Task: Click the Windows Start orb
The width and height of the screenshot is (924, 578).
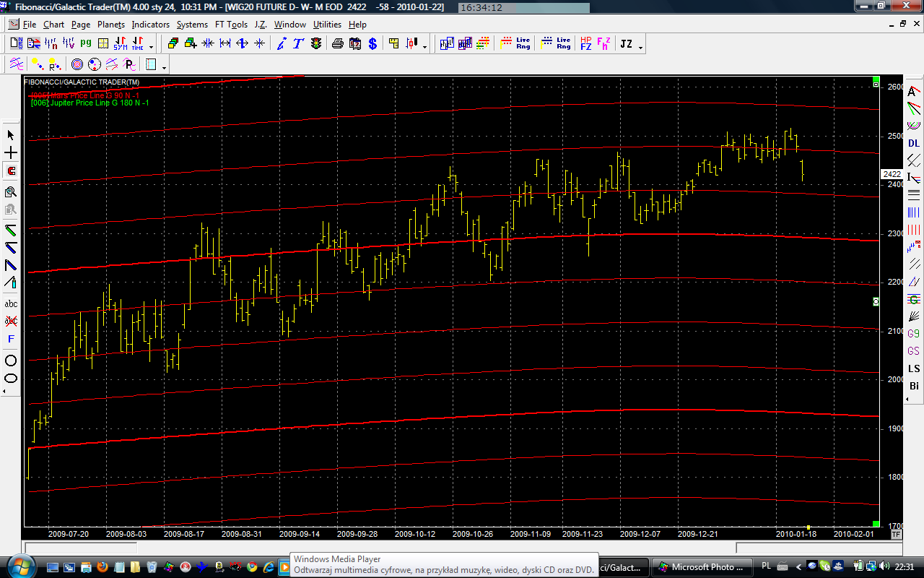Action: coord(15,566)
